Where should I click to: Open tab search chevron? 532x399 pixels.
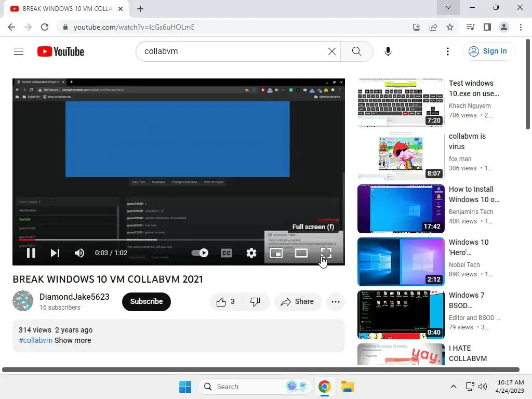click(x=448, y=7)
